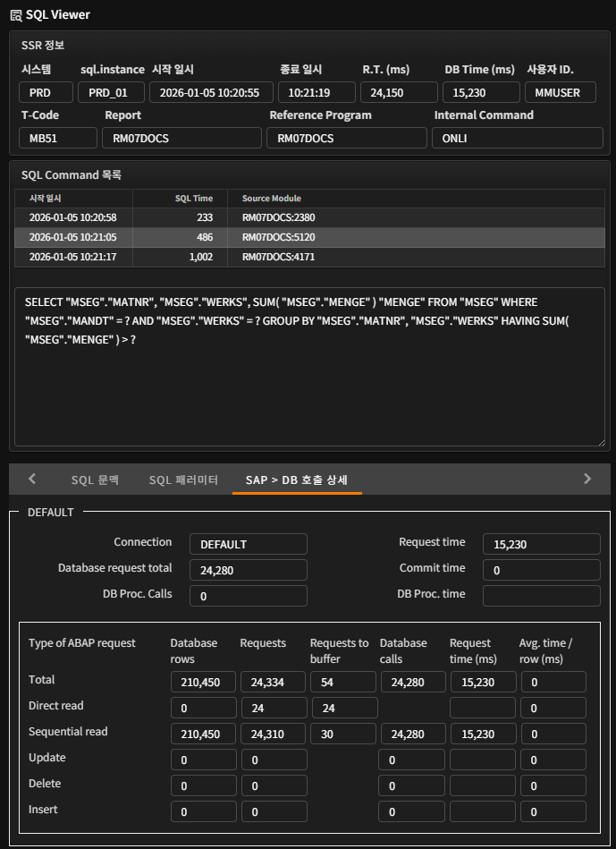Click Connection field DEFAULT
Screen dimensions: 616x849
point(249,544)
